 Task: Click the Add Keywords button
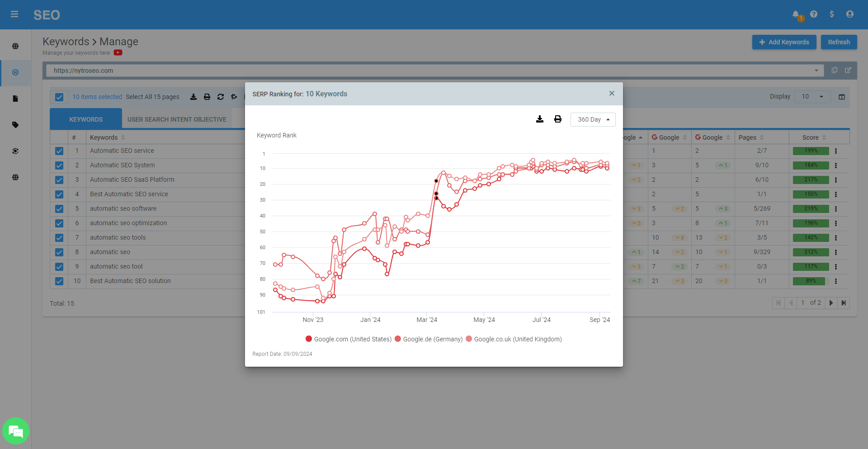tap(784, 42)
